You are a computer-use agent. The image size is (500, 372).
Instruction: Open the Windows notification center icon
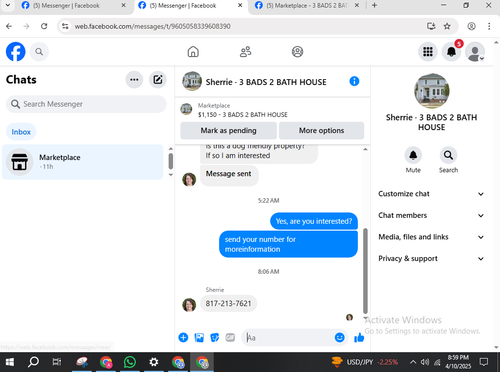coord(484,362)
